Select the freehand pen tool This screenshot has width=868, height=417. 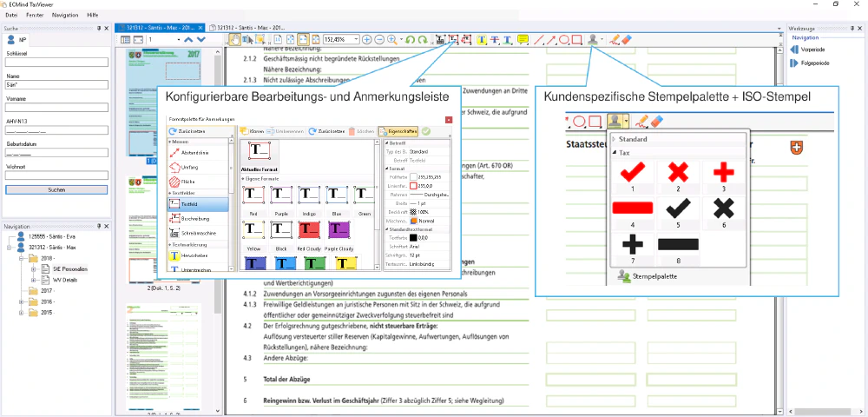(x=614, y=39)
